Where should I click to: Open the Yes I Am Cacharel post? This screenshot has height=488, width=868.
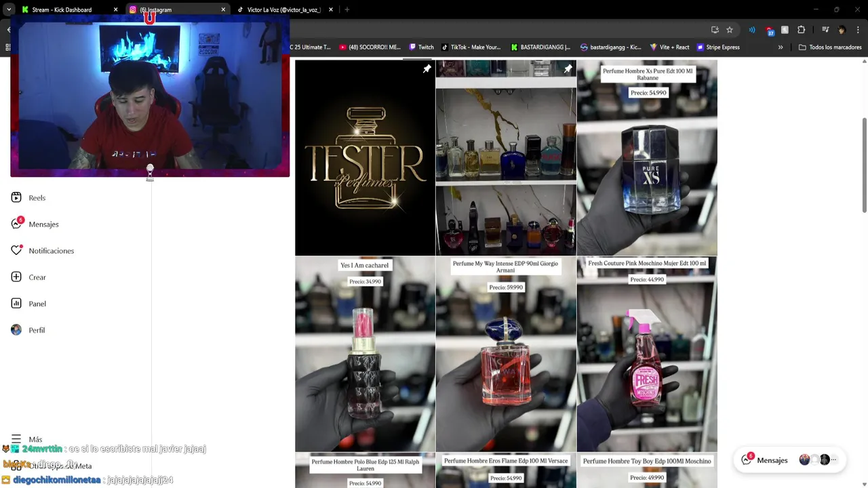[365, 354]
